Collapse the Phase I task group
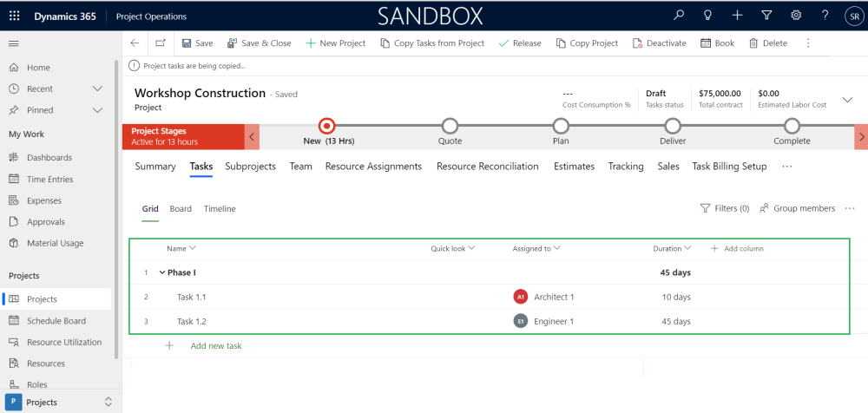The width and height of the screenshot is (868, 413). 162,272
